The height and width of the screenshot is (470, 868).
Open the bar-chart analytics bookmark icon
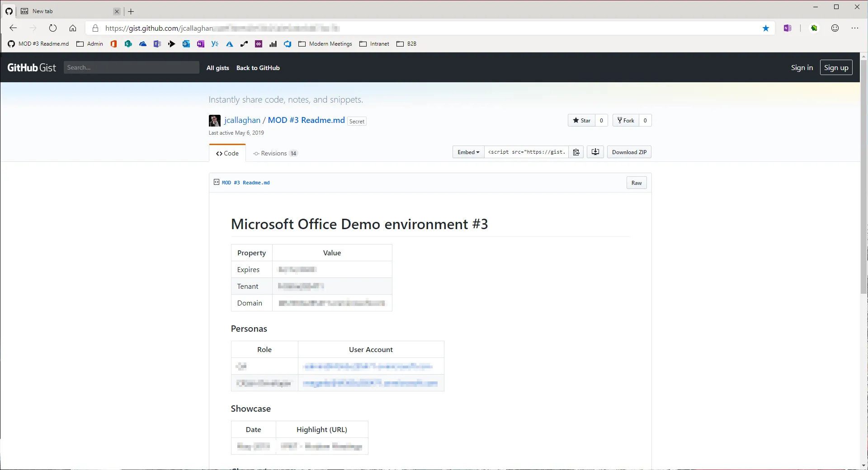pos(273,44)
